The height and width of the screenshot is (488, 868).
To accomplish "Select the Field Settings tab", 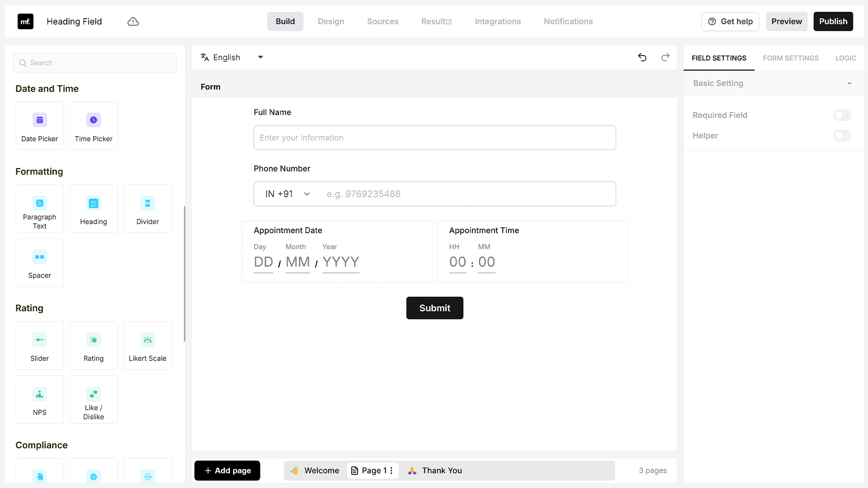I will tap(719, 58).
